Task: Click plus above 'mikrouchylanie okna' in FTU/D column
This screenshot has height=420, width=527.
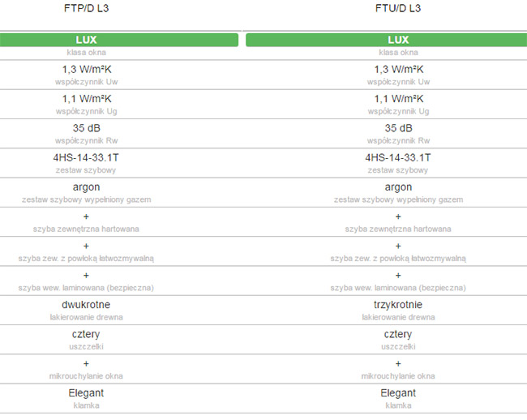Action: pyautogui.click(x=398, y=364)
